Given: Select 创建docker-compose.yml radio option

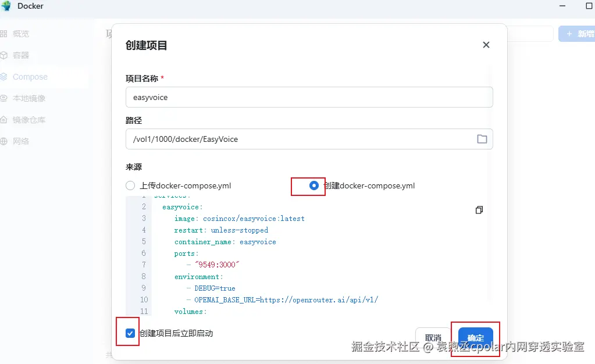Looking at the screenshot, I should click(x=314, y=185).
